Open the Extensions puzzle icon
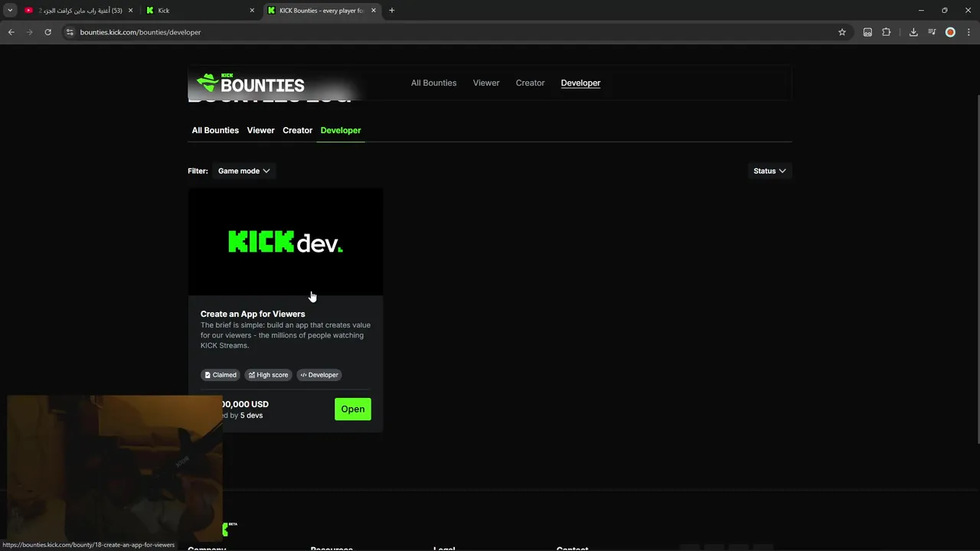980x551 pixels. tap(887, 32)
